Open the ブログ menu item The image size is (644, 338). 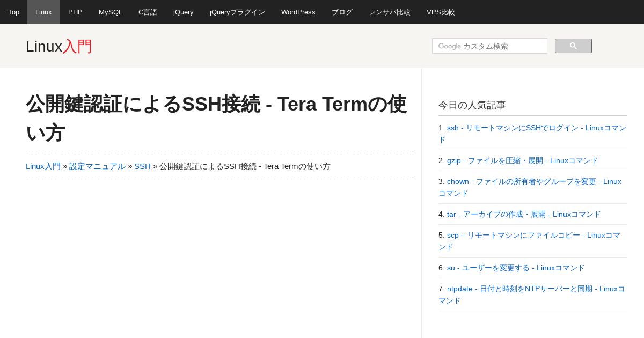pos(342,12)
